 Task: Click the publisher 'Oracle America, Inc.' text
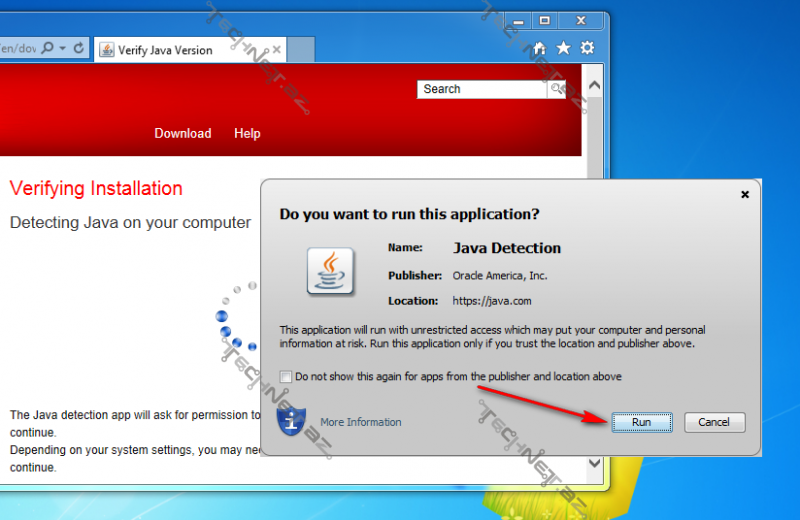coord(499,276)
